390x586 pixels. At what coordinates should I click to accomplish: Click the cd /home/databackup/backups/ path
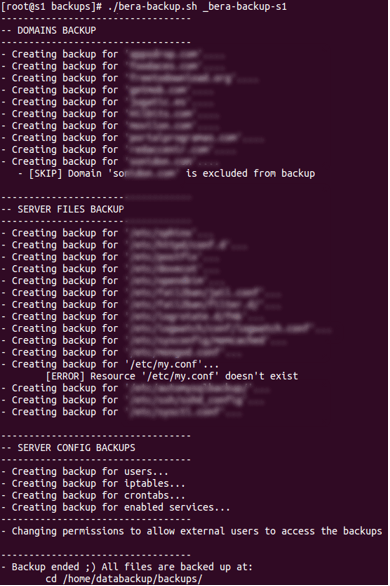[124, 579]
